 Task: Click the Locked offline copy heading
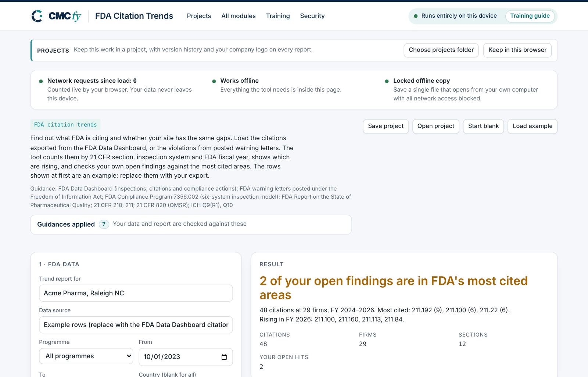[x=422, y=81]
